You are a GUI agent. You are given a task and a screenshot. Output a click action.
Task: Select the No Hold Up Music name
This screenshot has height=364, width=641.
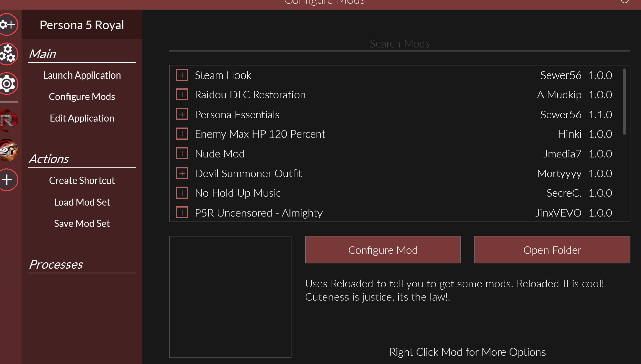point(238,193)
